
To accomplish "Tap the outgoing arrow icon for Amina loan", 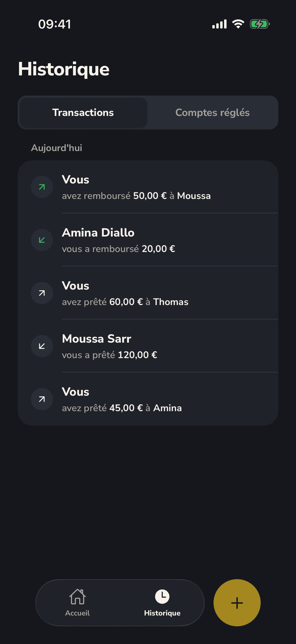I will [x=42, y=399].
